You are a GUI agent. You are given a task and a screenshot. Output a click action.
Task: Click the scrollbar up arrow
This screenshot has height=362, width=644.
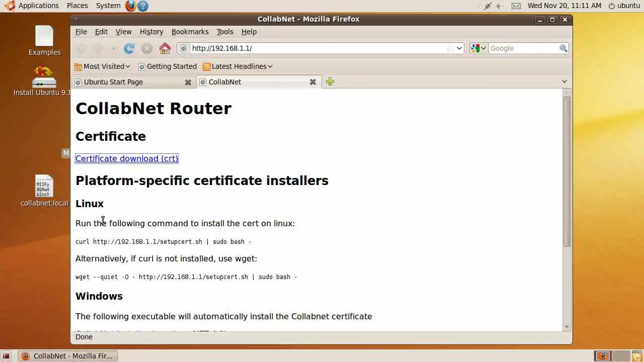pyautogui.click(x=567, y=93)
